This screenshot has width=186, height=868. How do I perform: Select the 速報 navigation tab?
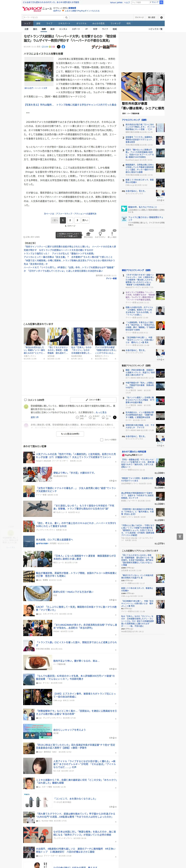tap(38, 24)
